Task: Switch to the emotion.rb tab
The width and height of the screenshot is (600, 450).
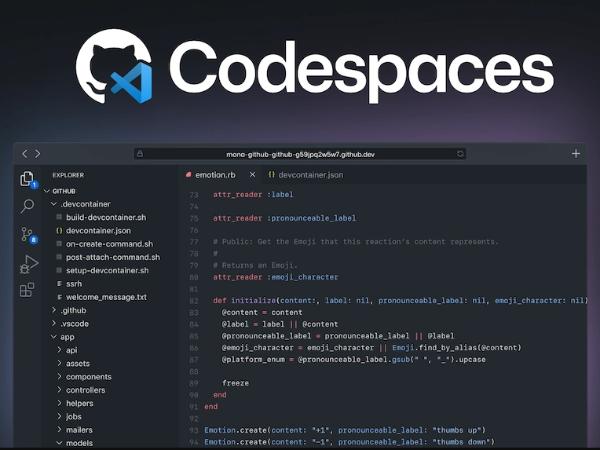Action: pos(215,175)
